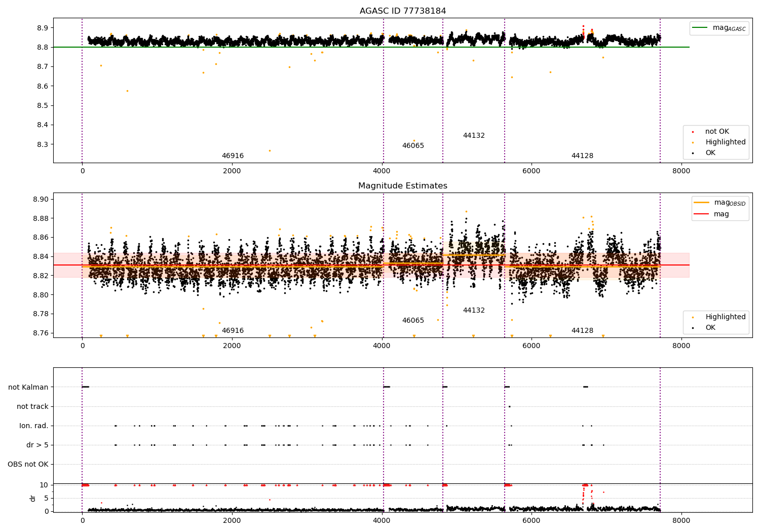This screenshot has height=532, width=760.
Task: Select "Highlighted" legend entry in Magnitude Estimates plot
Action: pos(726,317)
